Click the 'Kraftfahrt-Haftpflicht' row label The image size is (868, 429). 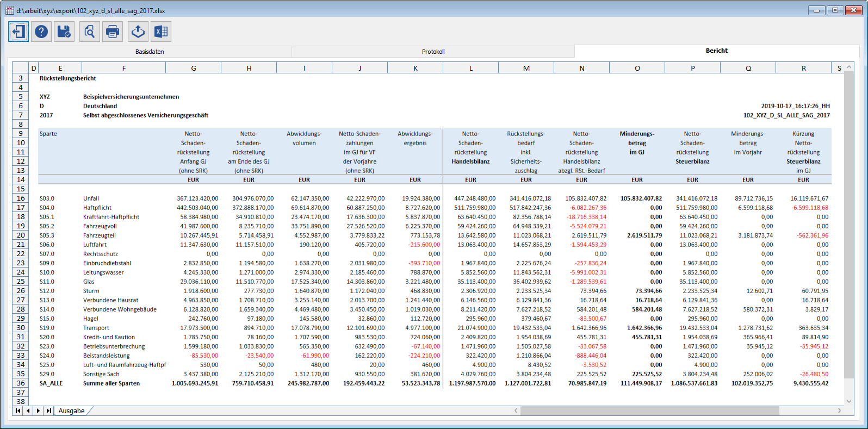pyautogui.click(x=111, y=217)
